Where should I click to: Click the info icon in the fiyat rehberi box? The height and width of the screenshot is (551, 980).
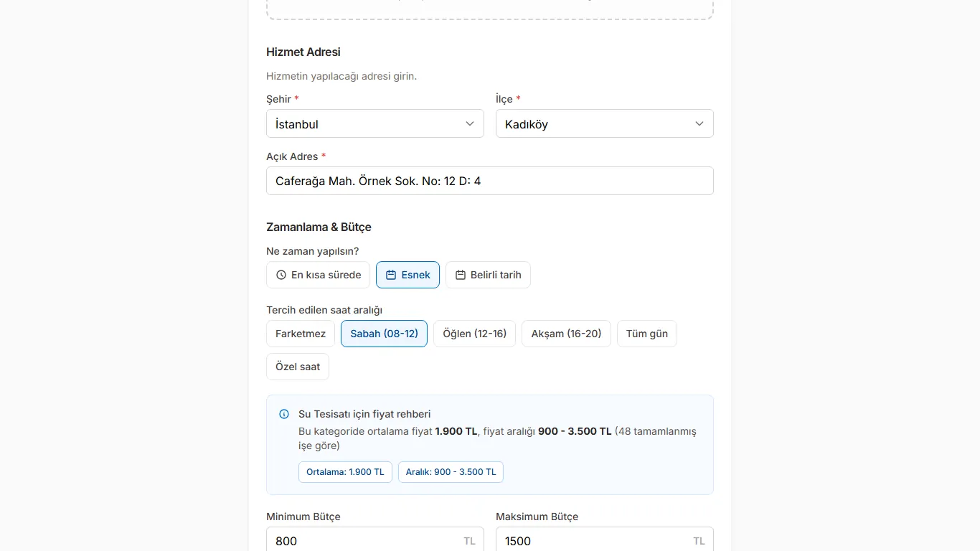pyautogui.click(x=284, y=414)
